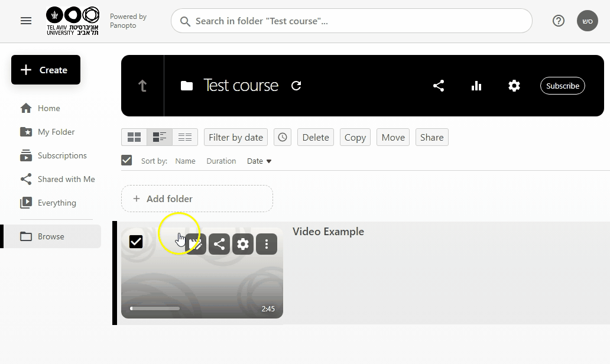Open the hamburger navigation menu

tap(26, 21)
